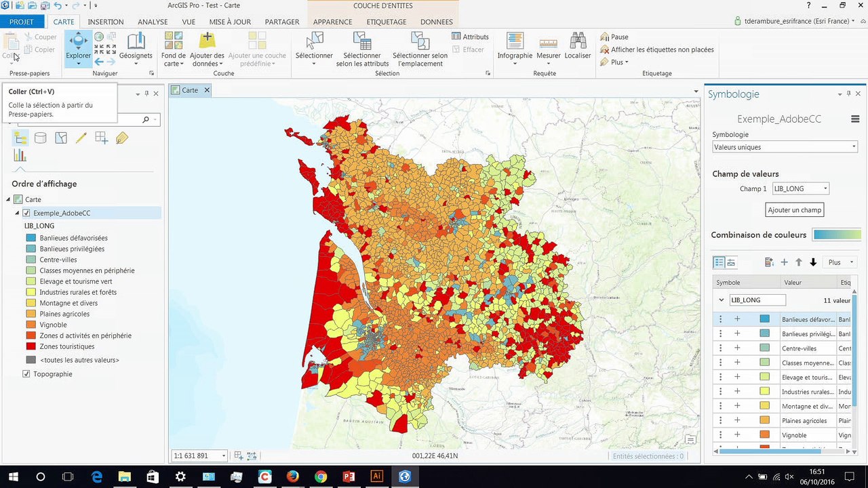This screenshot has width=868, height=488.
Task: Open Mesurer tool dropdown
Action: coord(549,49)
